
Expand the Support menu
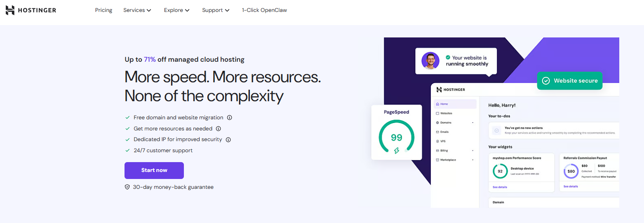pos(216,10)
